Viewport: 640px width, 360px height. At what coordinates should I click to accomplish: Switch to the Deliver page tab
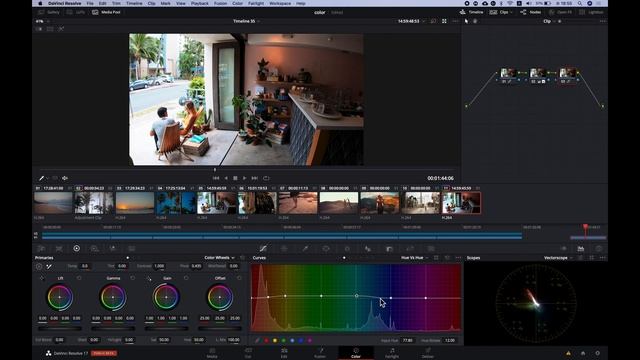428,353
